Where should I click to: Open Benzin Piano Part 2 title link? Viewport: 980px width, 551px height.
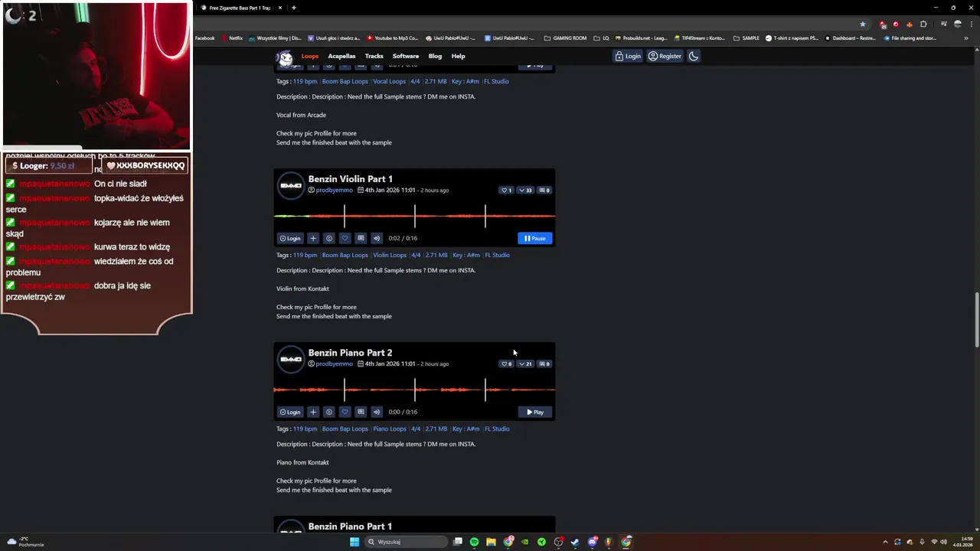(x=350, y=353)
